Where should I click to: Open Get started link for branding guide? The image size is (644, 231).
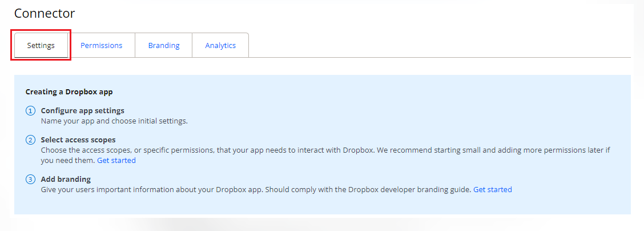(492, 190)
